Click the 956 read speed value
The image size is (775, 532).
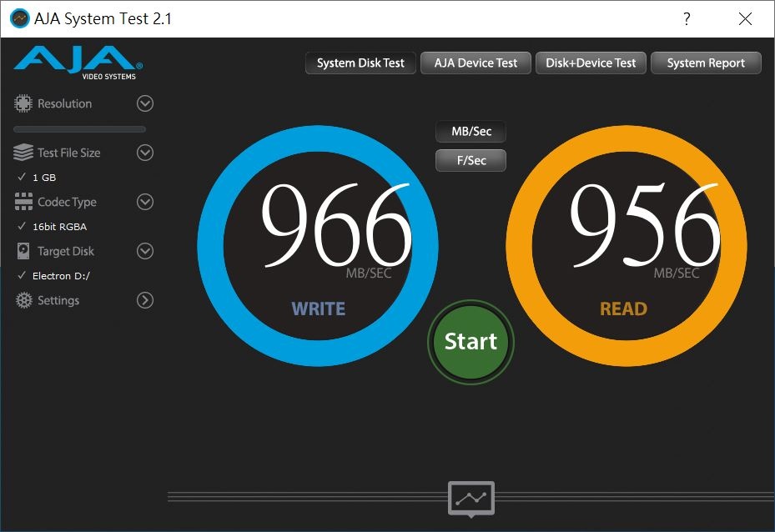click(645, 225)
